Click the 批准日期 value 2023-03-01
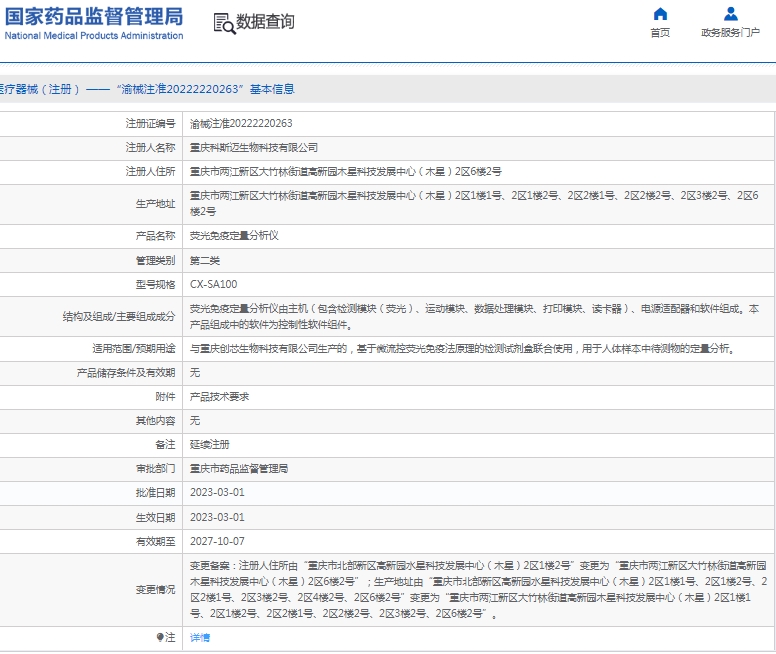The image size is (776, 654). [217, 493]
